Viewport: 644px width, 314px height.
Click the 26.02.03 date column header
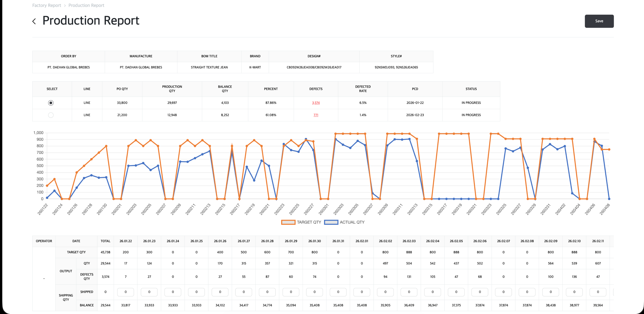click(x=409, y=241)
